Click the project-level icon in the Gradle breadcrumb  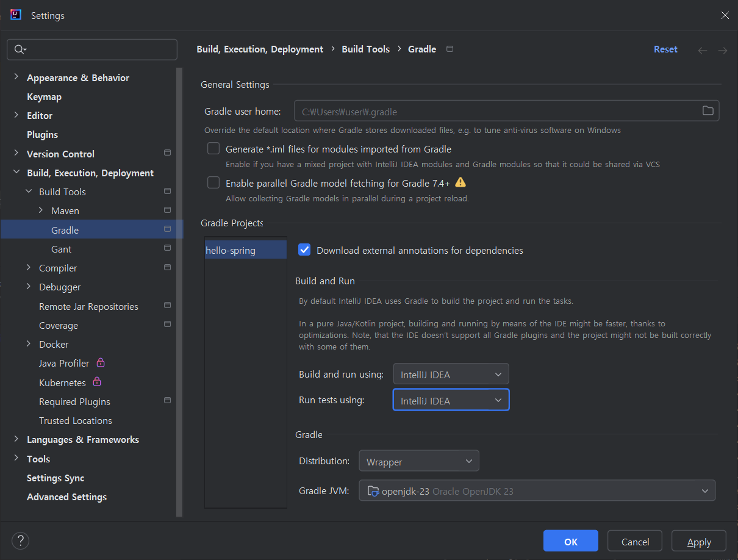pyautogui.click(x=450, y=49)
